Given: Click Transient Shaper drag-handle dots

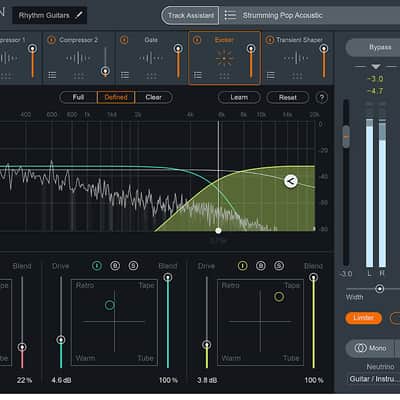Looking at the screenshot, I should pyautogui.click(x=297, y=76).
